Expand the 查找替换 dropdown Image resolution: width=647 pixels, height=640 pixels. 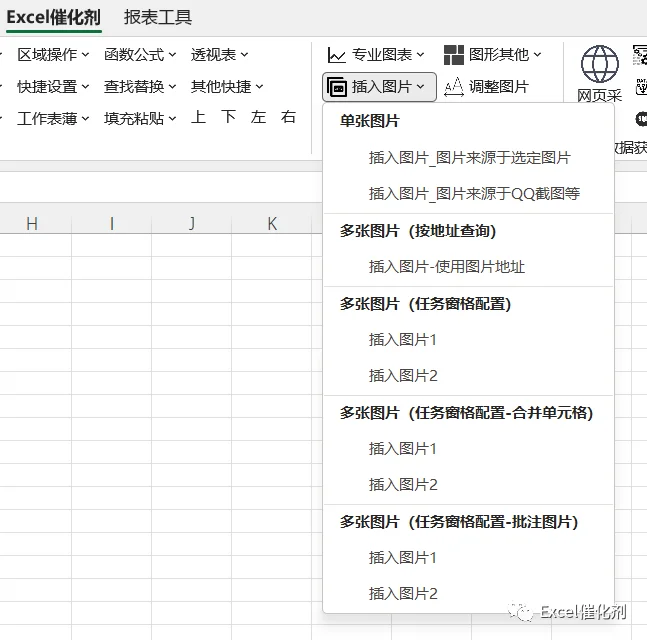point(140,87)
